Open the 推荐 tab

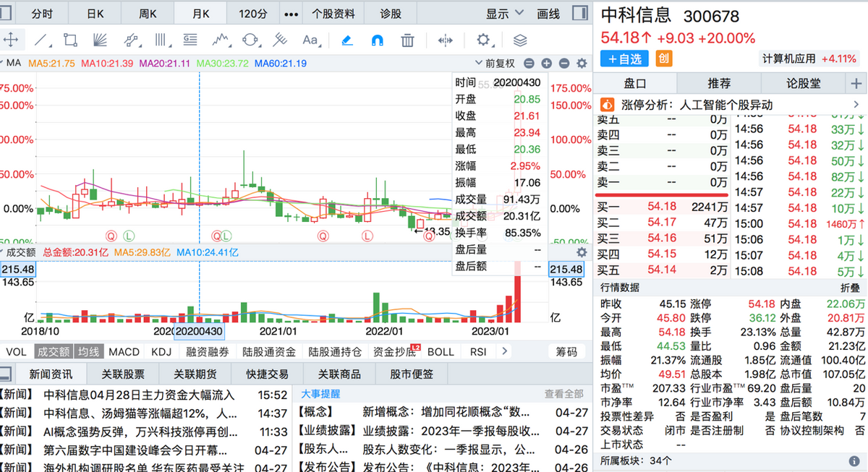[x=719, y=83]
